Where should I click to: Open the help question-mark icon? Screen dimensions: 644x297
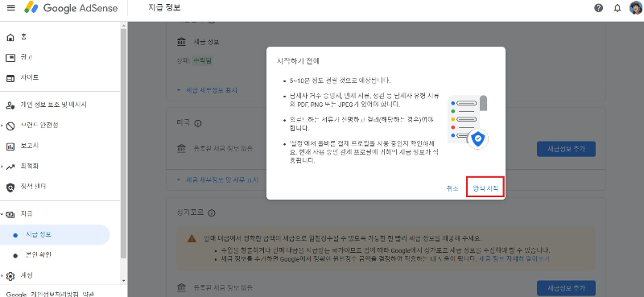click(x=598, y=8)
